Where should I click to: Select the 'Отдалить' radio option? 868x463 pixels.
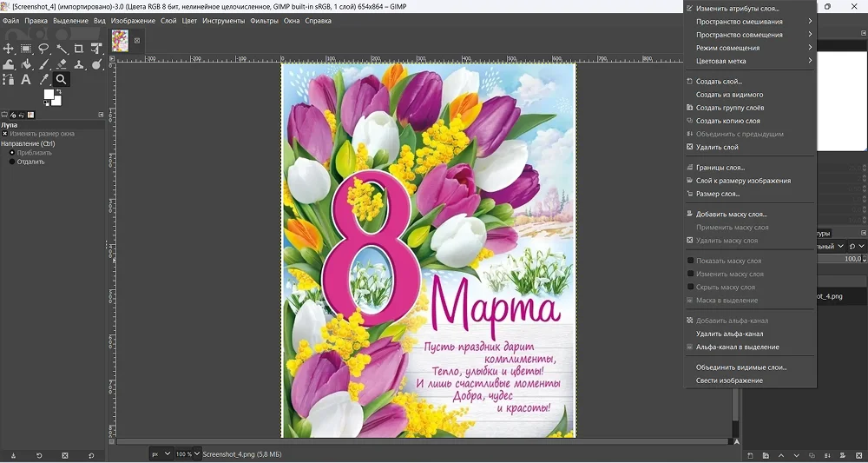pos(12,162)
